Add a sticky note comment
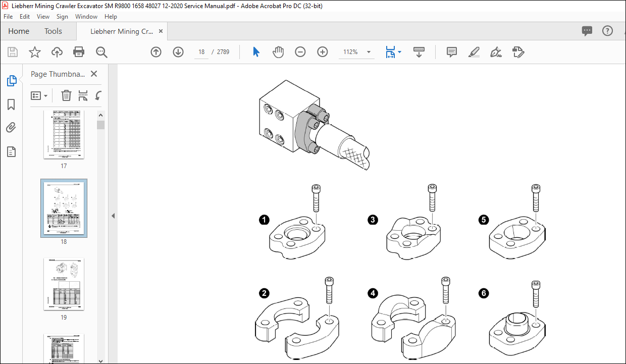Viewport: 626px width, 364px height. point(452,52)
